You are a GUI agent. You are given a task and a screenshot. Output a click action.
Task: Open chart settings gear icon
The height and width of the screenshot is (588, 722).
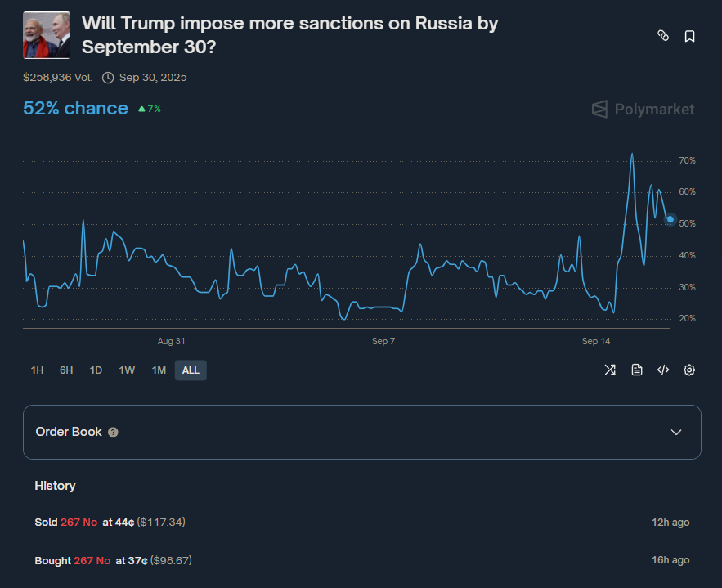tap(689, 370)
